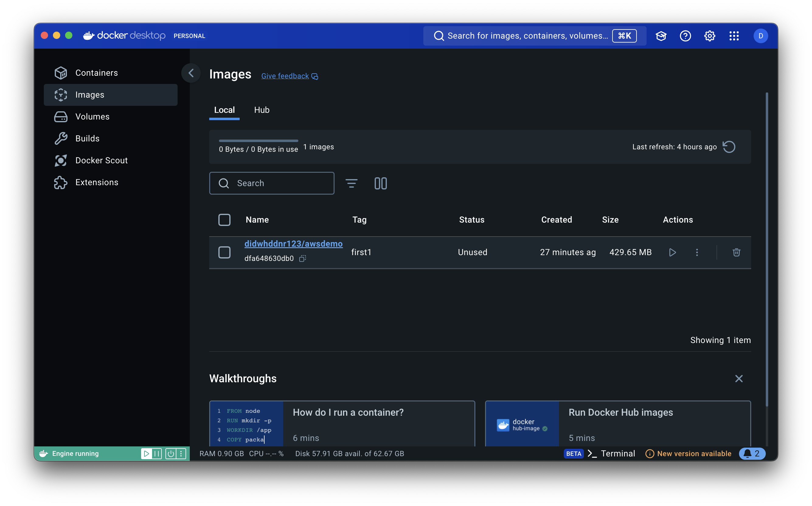This screenshot has width=812, height=506.
Task: Open more actions menu for awsdemo image
Action: pos(697,252)
